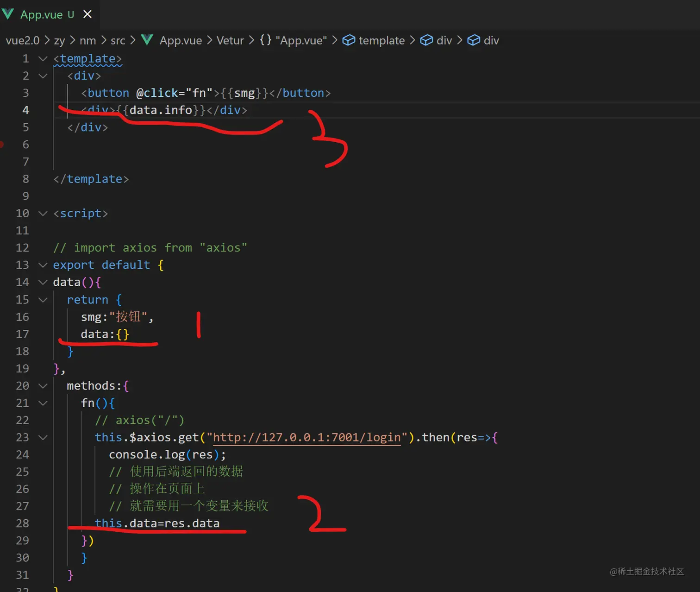Click 'this.data=res.data' on line 28
700x592 pixels.
157,523
